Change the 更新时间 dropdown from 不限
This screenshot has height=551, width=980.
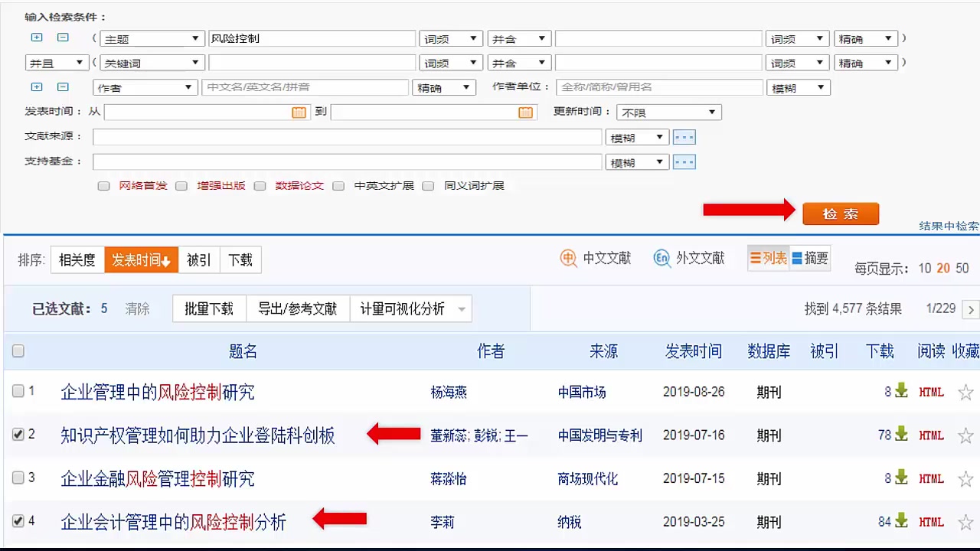(668, 112)
